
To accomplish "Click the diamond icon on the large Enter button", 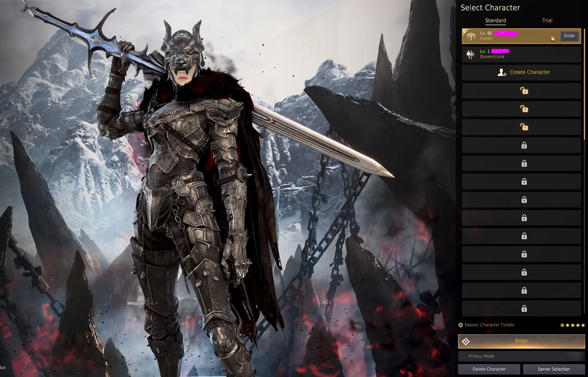I will click(x=466, y=341).
